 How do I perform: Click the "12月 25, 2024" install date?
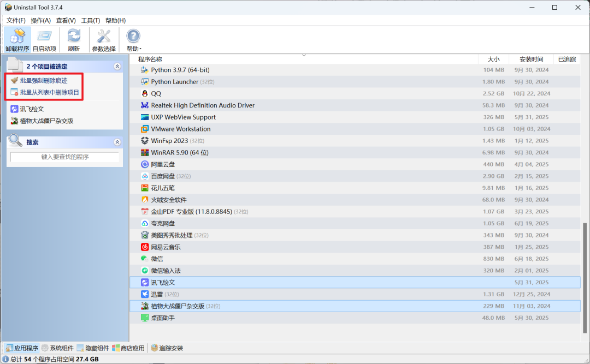tap(532, 294)
